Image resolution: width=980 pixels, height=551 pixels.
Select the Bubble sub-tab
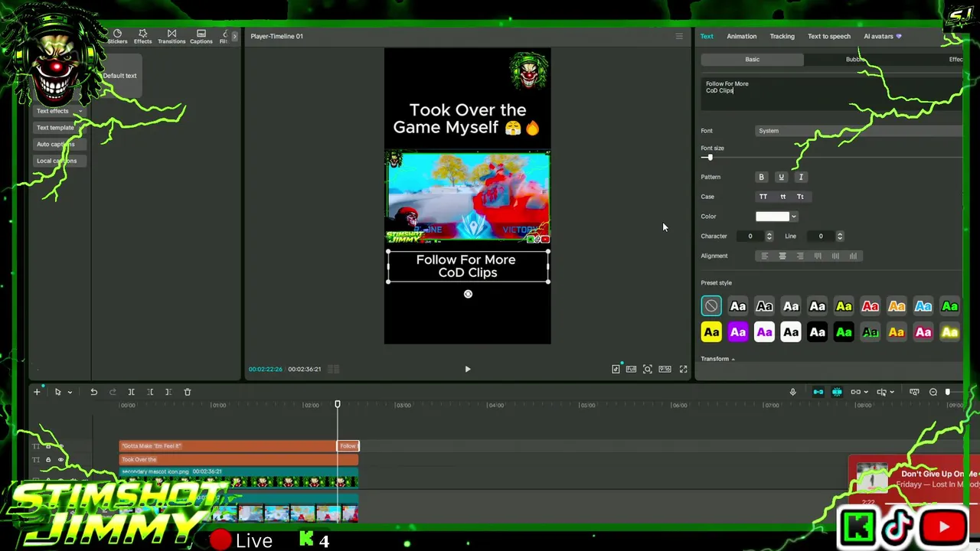[x=855, y=59]
